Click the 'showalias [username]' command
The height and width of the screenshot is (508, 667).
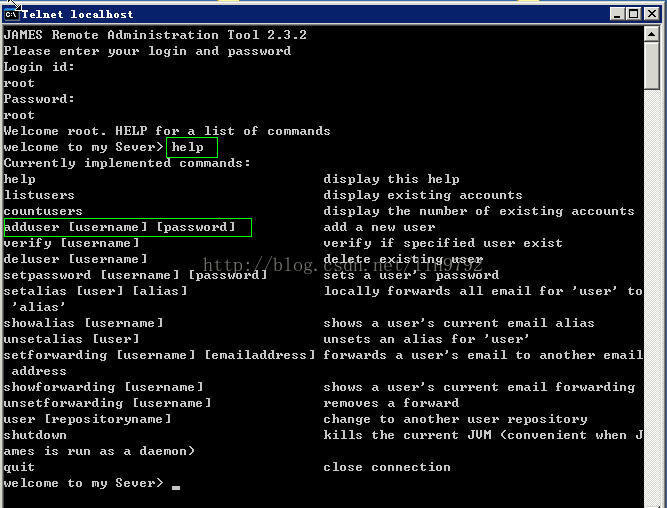click(83, 323)
